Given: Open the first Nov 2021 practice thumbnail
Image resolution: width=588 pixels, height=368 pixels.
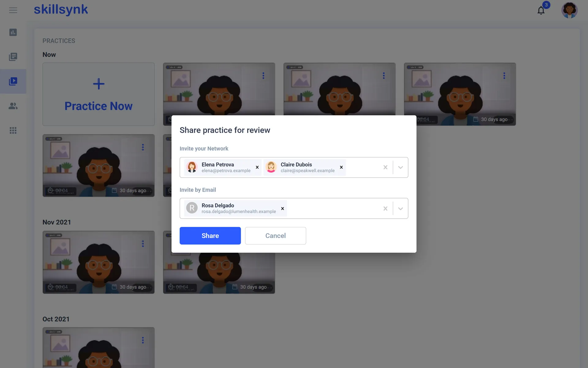Looking at the screenshot, I should 98,262.
